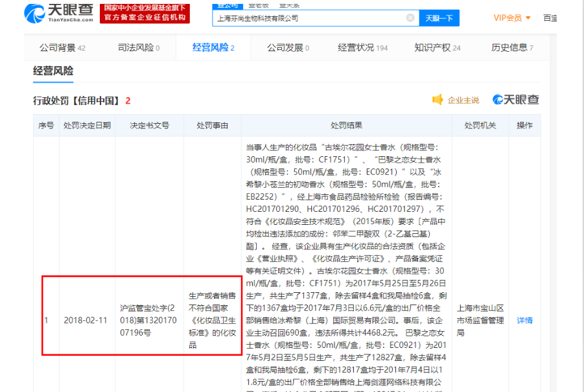Select the 上海市宝山区市场监督管理局 authority cell
The width and height of the screenshot is (584, 392).
click(480, 321)
